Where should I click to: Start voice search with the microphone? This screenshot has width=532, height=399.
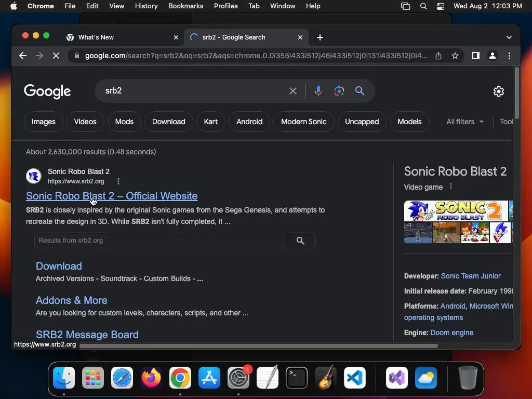pos(318,91)
